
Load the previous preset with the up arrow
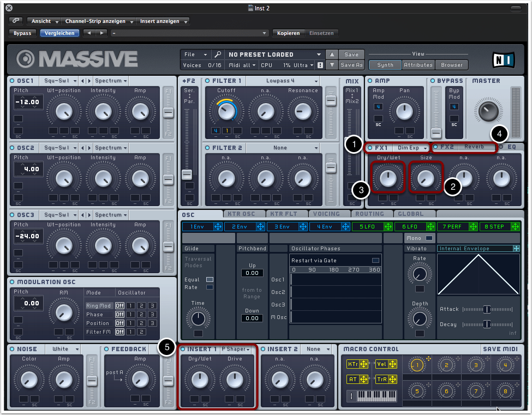(331, 55)
